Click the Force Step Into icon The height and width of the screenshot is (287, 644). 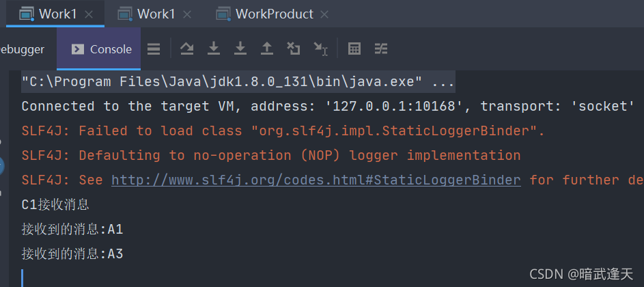click(240, 49)
